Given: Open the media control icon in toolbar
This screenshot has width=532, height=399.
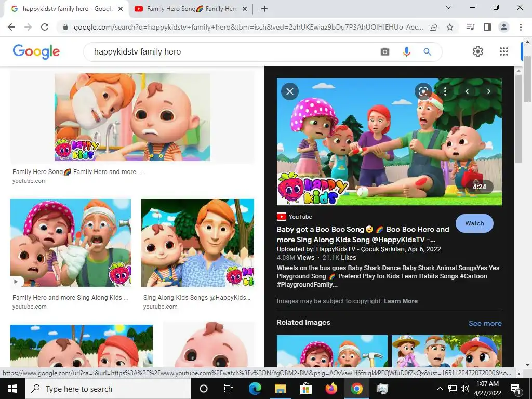Looking at the screenshot, I should click(x=471, y=27).
